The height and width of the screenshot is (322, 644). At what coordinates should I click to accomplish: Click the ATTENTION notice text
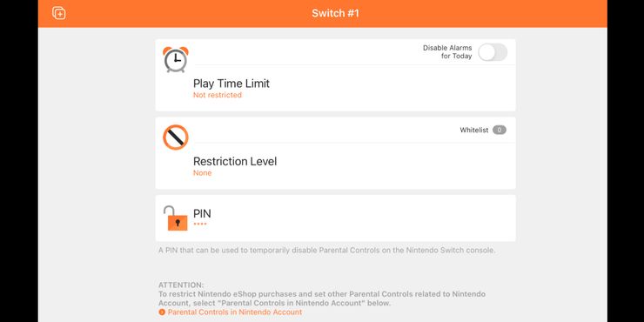tap(322, 294)
